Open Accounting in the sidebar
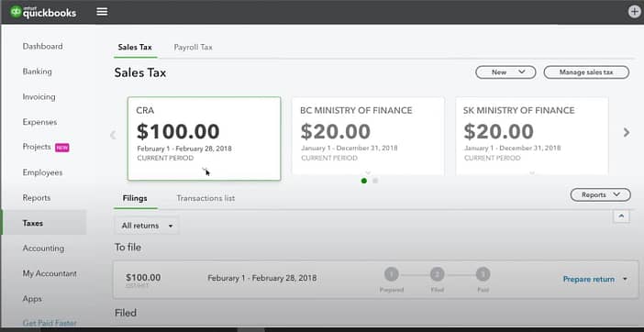644x332 pixels. (x=43, y=249)
